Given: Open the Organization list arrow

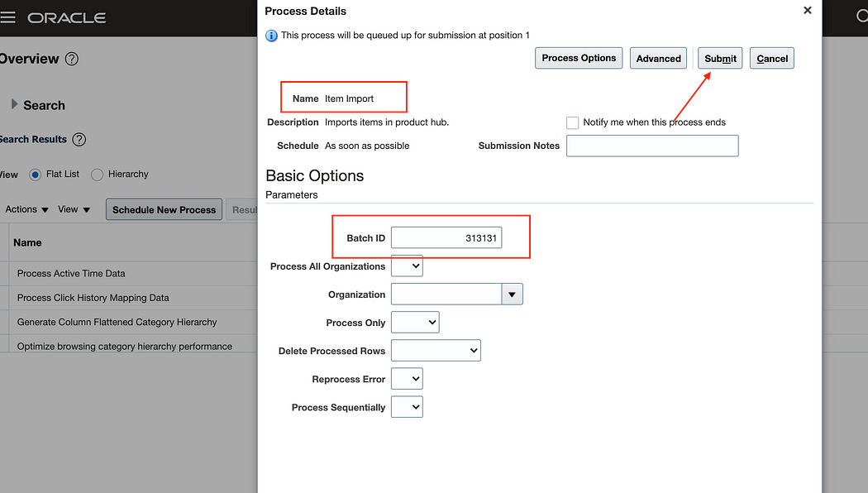Looking at the screenshot, I should click(x=512, y=294).
